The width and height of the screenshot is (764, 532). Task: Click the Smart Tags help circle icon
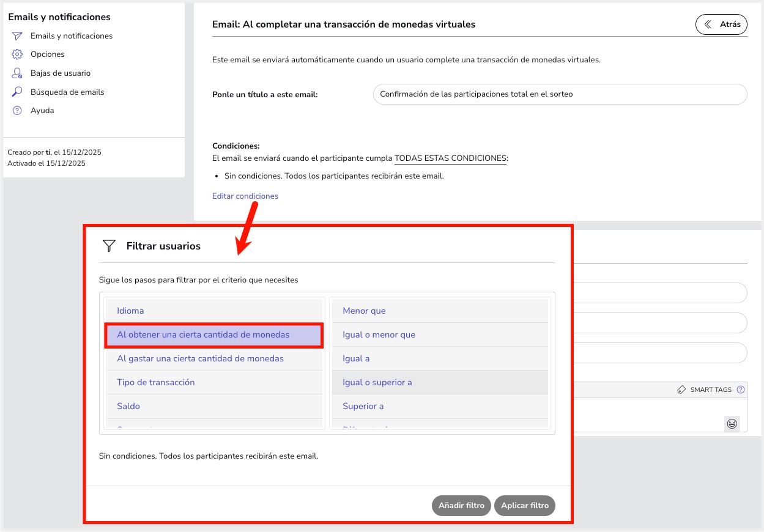pos(740,390)
